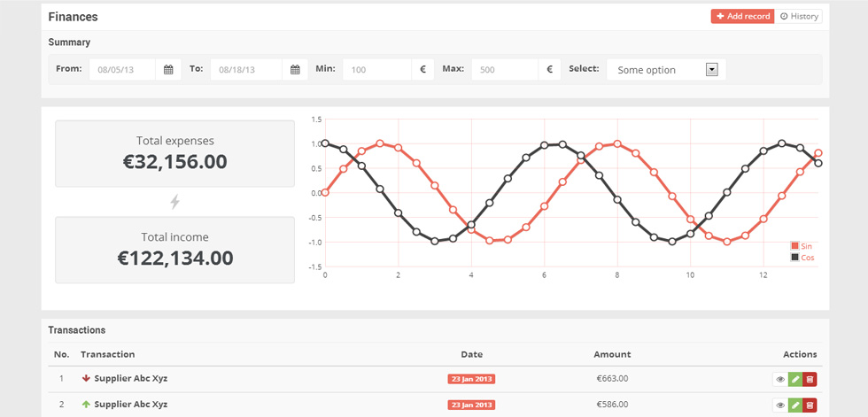Click the Sin legend label
868x417 pixels.
coord(807,246)
